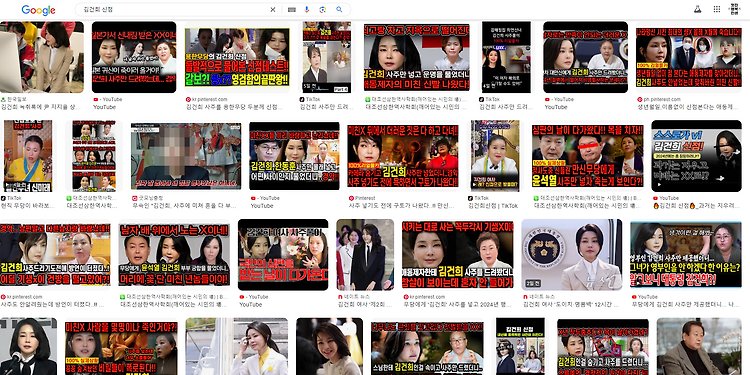Open the dark '스스로가 VI 김건희 신점!' thumbnail

tap(696, 156)
